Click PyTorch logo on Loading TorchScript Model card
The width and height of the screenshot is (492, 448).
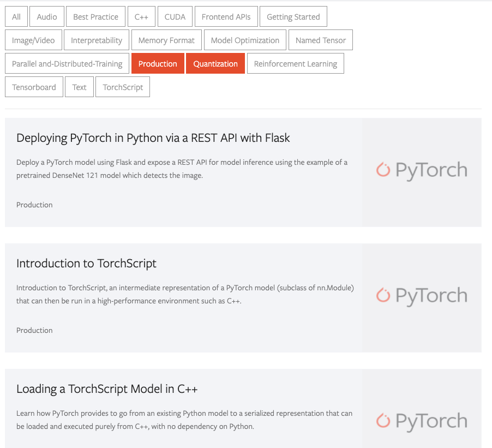(x=422, y=421)
